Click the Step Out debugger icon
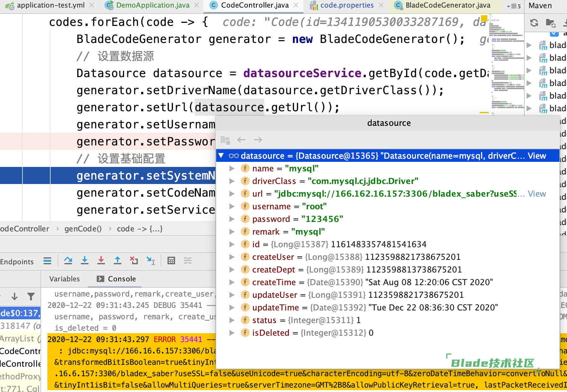The width and height of the screenshot is (567, 392). (x=118, y=260)
